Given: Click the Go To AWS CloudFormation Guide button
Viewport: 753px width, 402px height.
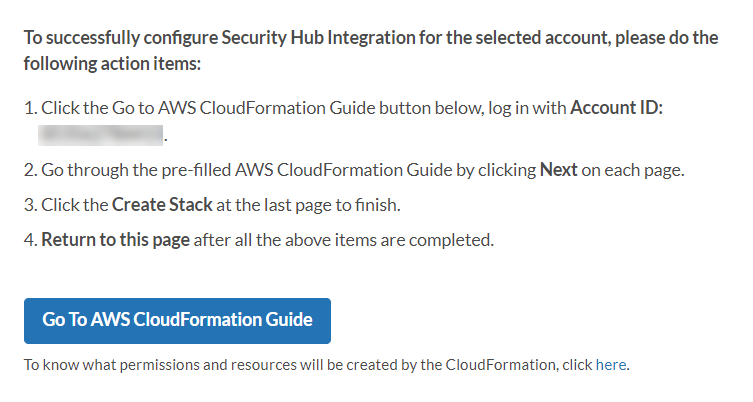Looking at the screenshot, I should point(177,320).
